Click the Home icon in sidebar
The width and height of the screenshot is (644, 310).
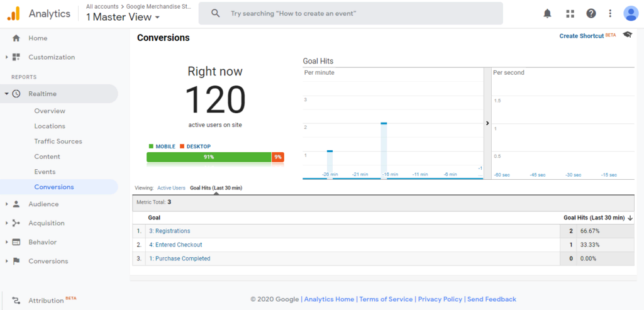[x=16, y=38]
